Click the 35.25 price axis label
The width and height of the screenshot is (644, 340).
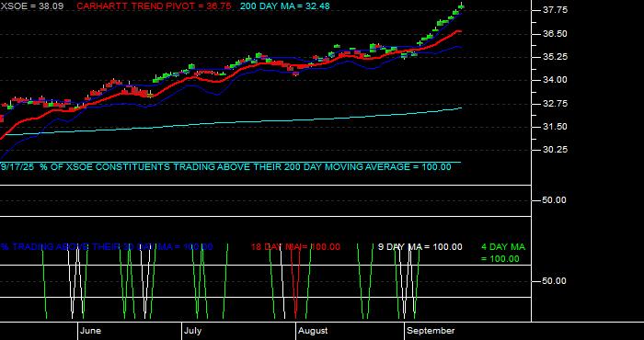555,57
